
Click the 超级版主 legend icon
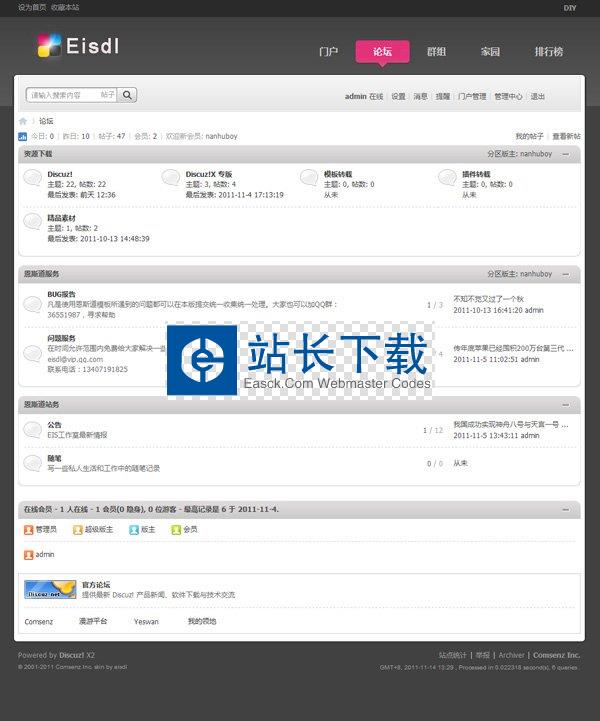[78, 530]
